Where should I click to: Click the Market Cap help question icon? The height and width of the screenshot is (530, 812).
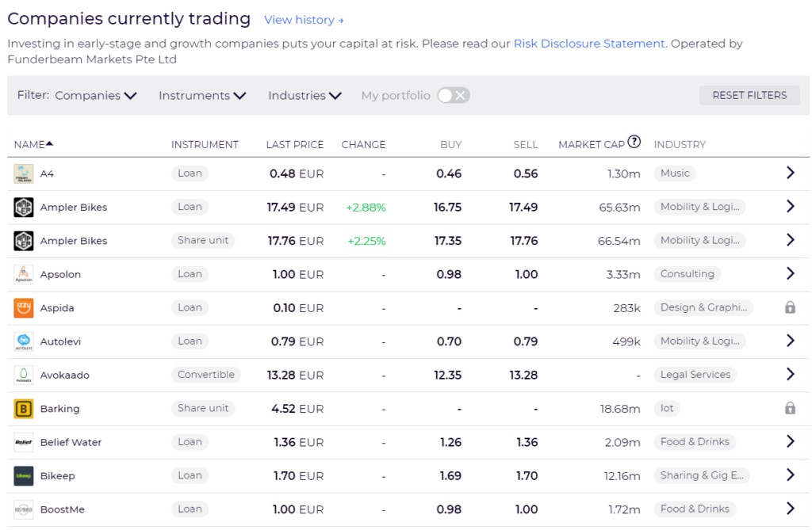[634, 142]
